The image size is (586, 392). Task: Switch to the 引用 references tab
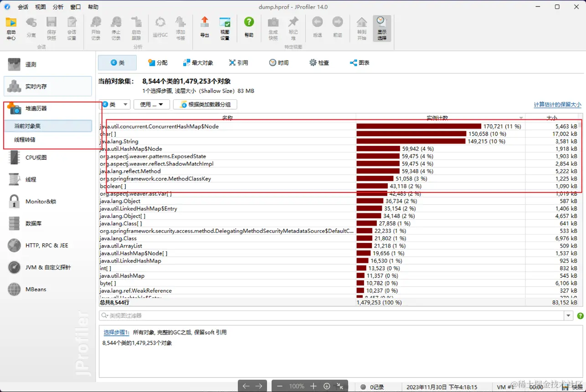(239, 63)
